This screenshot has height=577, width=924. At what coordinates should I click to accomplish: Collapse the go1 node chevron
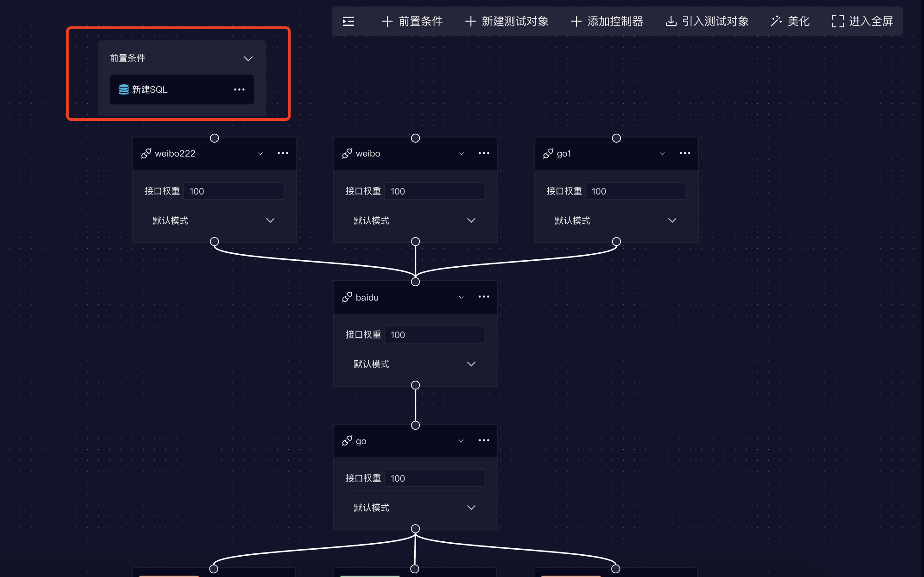(x=662, y=154)
